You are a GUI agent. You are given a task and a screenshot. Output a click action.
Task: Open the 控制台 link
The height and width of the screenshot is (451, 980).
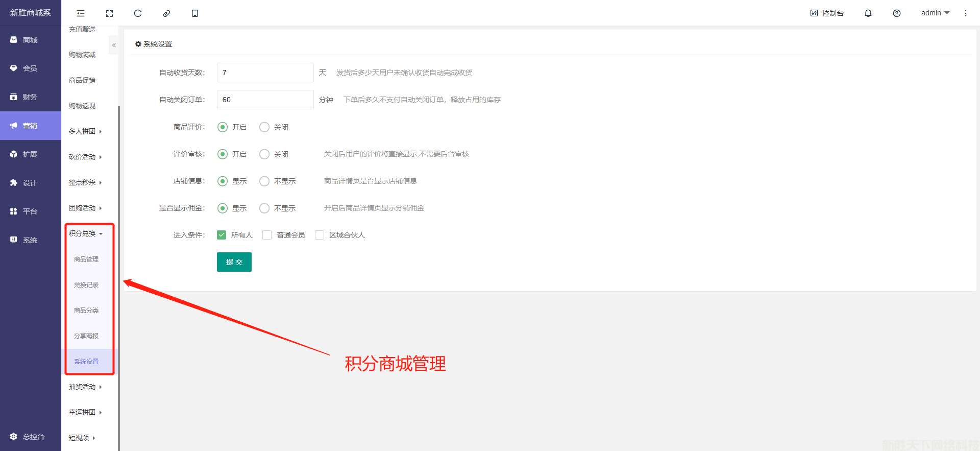point(827,13)
